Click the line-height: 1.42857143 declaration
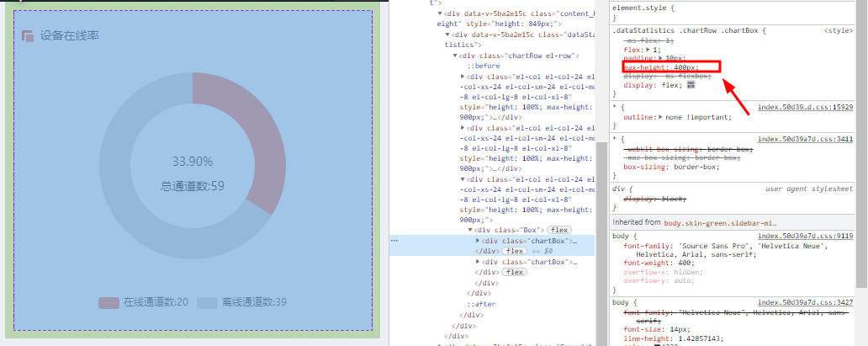 click(x=673, y=338)
